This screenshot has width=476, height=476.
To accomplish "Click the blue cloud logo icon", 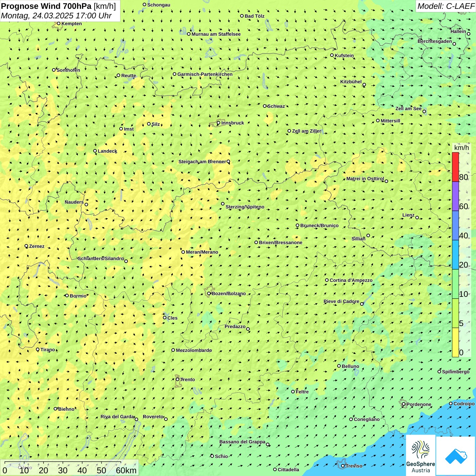I will click(456, 456).
